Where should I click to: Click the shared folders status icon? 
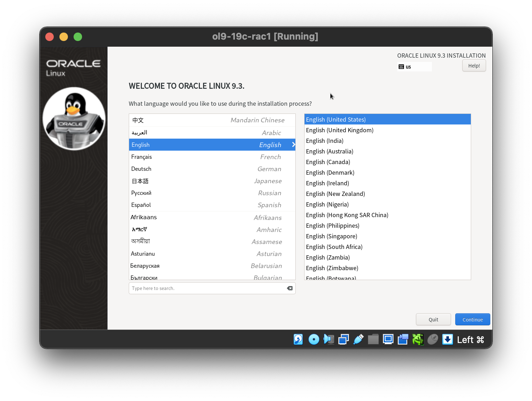pyautogui.click(x=373, y=339)
